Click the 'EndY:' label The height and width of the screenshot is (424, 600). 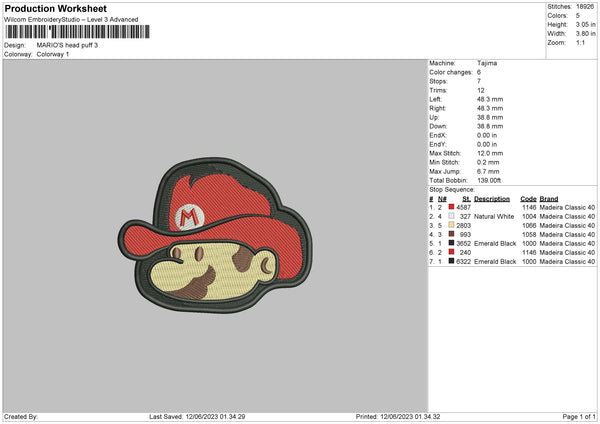click(438, 144)
